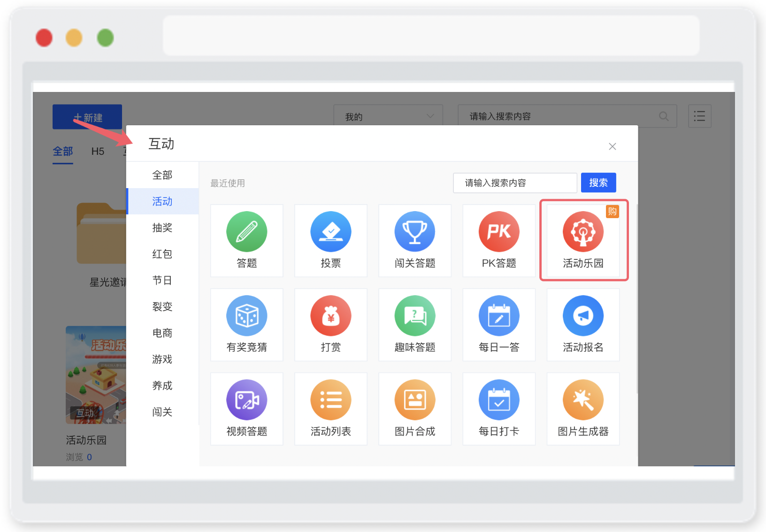Open the 星光邀请 folder

[102, 233]
